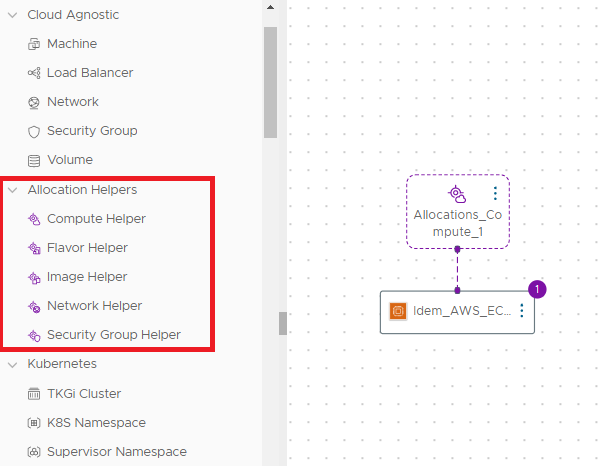Screen dimensions: 608x466
Task: Click the Network globe icon under Cloud Agnostic
Action: (x=34, y=102)
